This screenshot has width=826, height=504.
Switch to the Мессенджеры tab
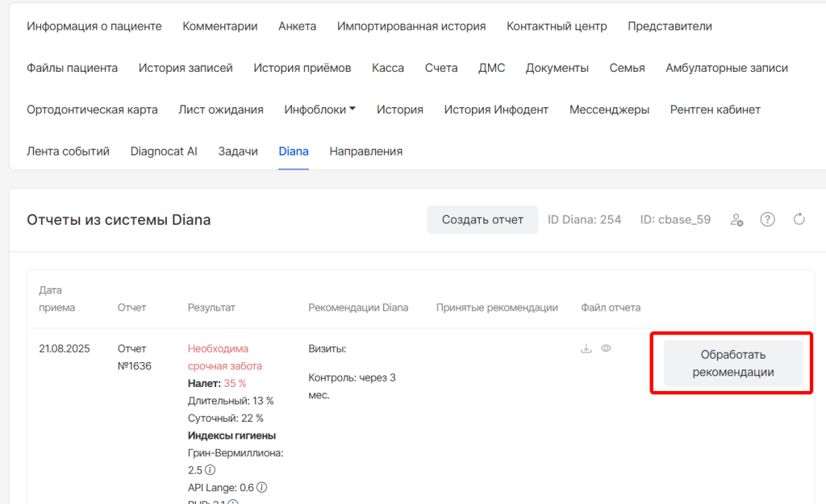[x=609, y=110]
